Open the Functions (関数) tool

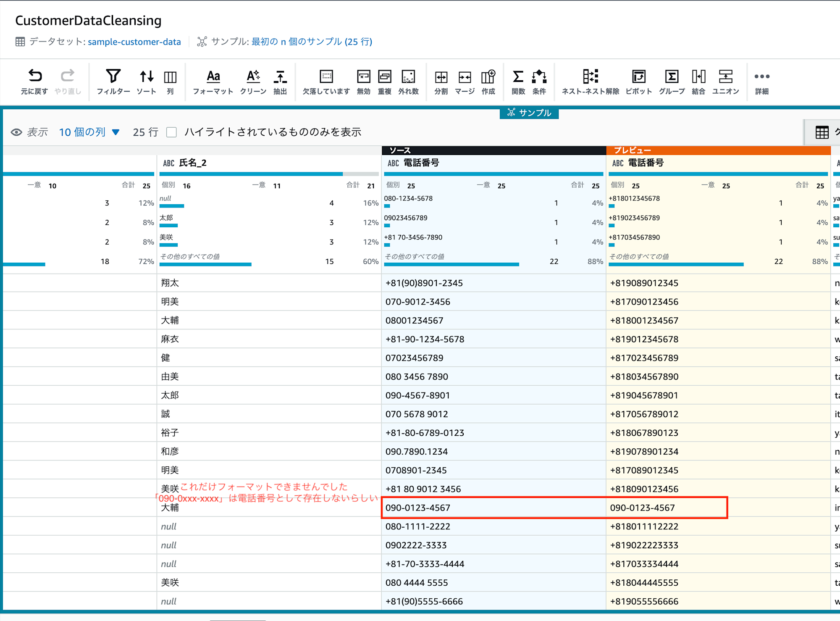(518, 82)
